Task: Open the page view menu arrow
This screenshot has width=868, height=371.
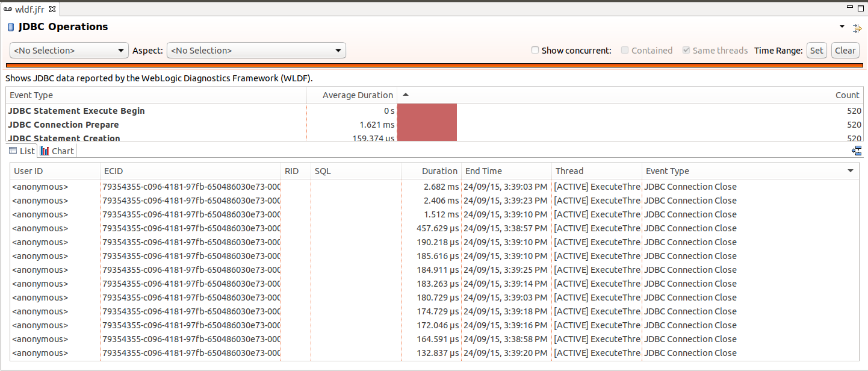Action: point(842,27)
